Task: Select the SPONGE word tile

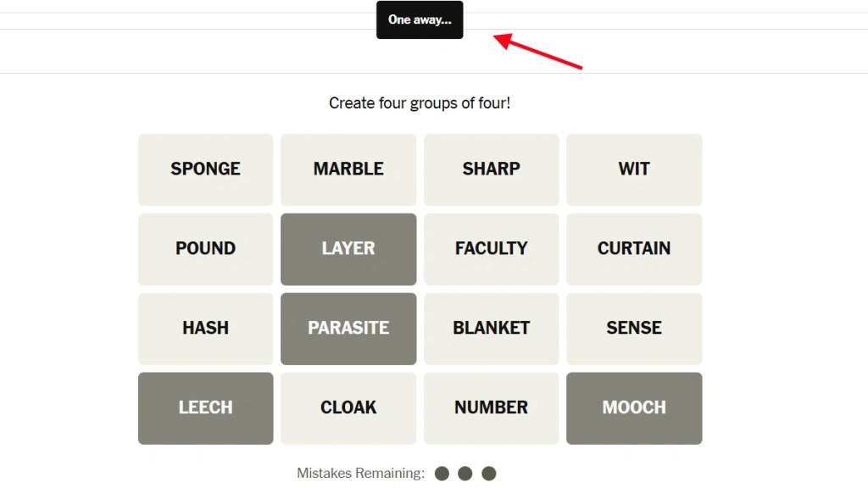Action: pos(205,169)
